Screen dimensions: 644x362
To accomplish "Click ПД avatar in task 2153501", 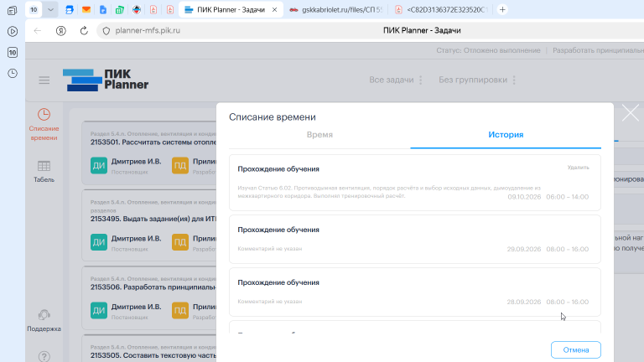I will pos(180,166).
